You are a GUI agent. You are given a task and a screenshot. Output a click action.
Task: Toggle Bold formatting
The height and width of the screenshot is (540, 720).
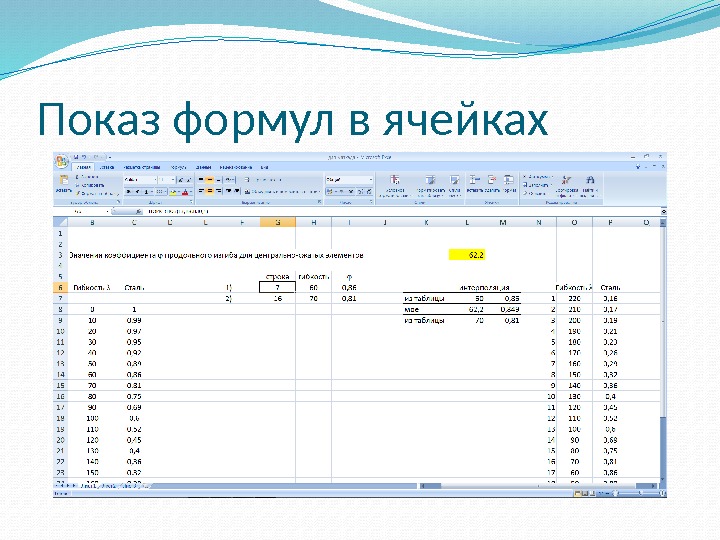[x=129, y=191]
